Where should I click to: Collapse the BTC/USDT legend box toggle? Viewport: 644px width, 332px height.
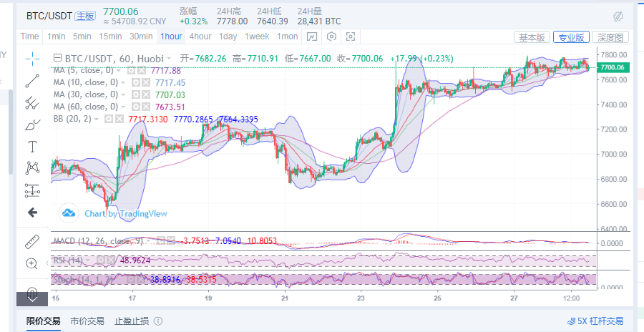[x=58, y=59]
